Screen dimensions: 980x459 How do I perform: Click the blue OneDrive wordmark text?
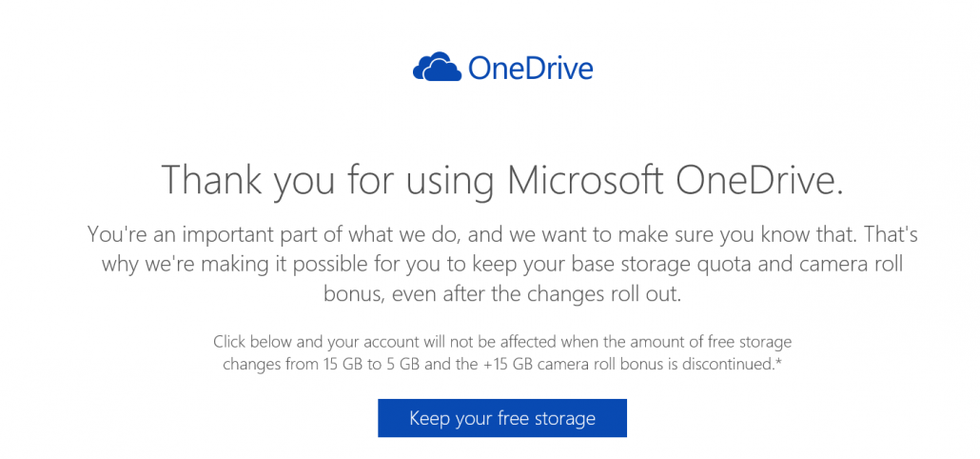click(x=530, y=69)
